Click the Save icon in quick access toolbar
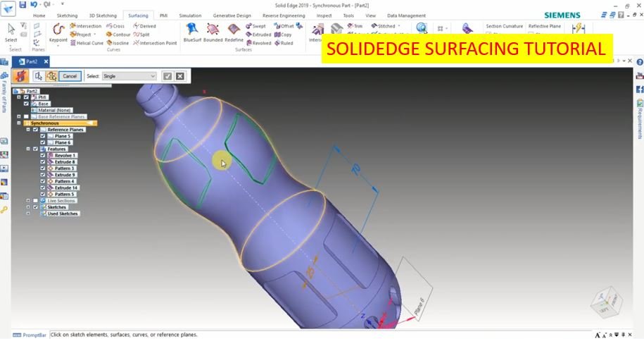This screenshot has width=644, height=339. tap(23, 4)
